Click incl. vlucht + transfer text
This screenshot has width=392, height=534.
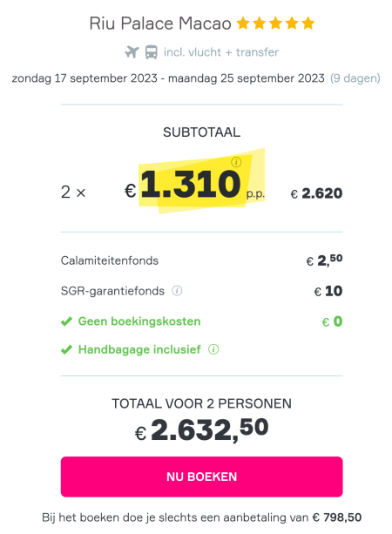(221, 52)
